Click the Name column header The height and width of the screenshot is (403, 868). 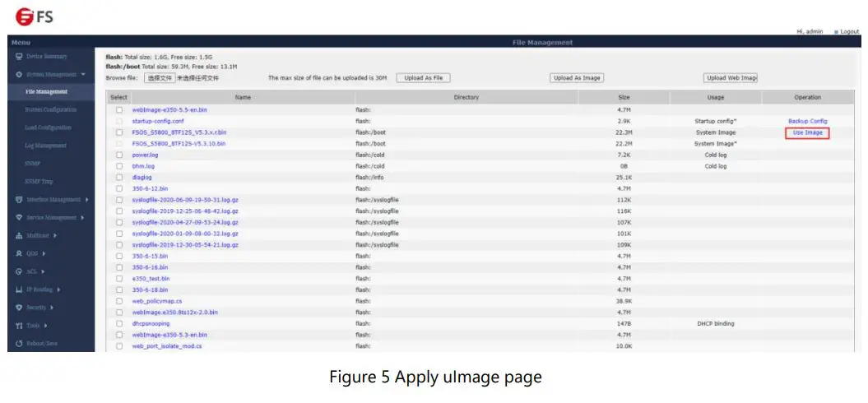[x=243, y=97]
